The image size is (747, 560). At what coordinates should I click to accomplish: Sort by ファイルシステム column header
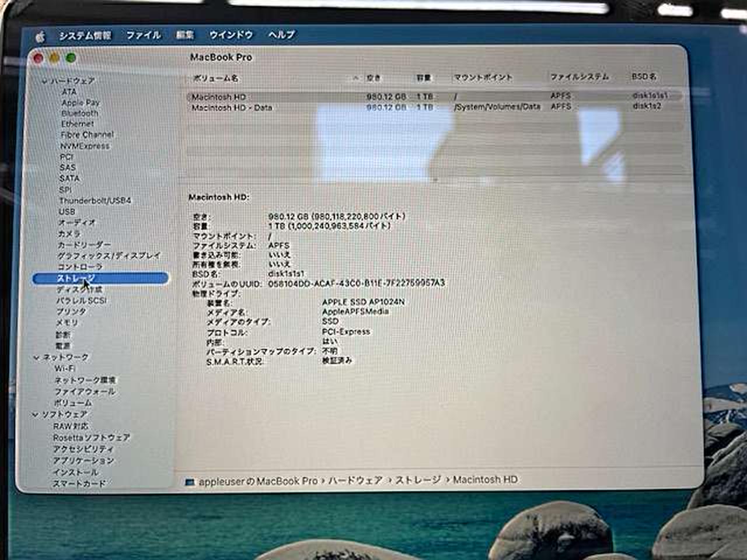pyautogui.click(x=579, y=76)
